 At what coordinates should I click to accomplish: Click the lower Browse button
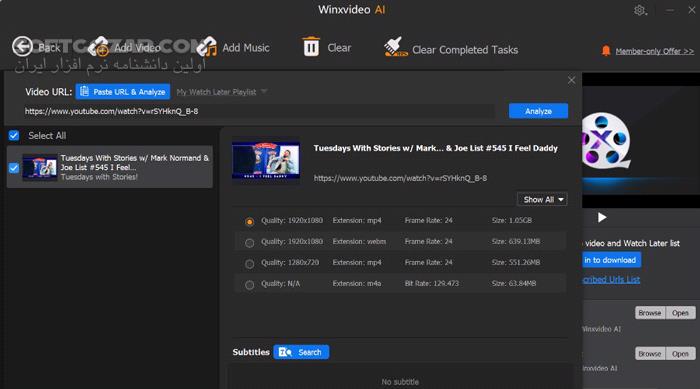coord(650,353)
